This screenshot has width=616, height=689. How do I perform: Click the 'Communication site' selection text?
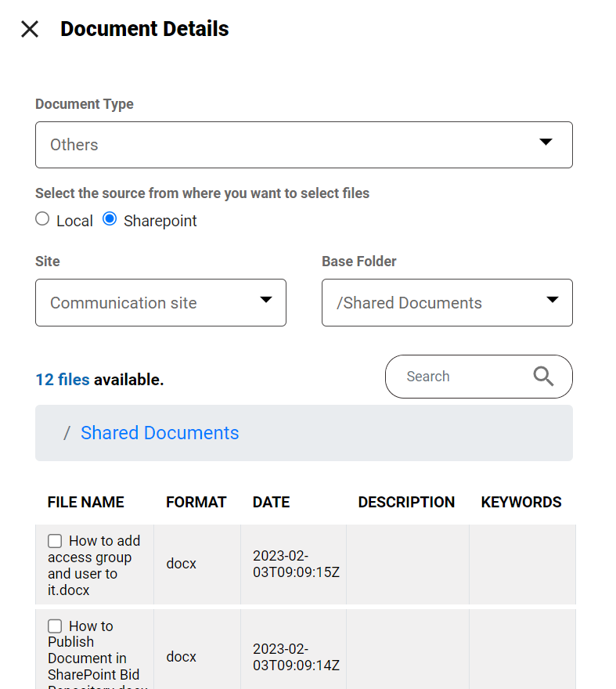pyautogui.click(x=124, y=303)
